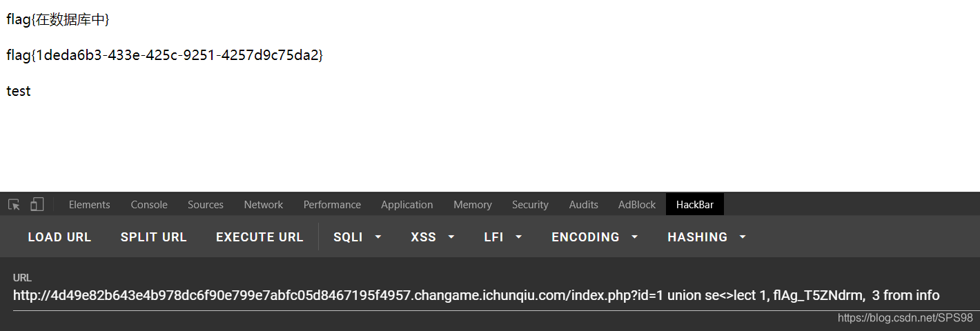Expand the SQLI dropdown menu
The image size is (980, 331).
pos(357,237)
